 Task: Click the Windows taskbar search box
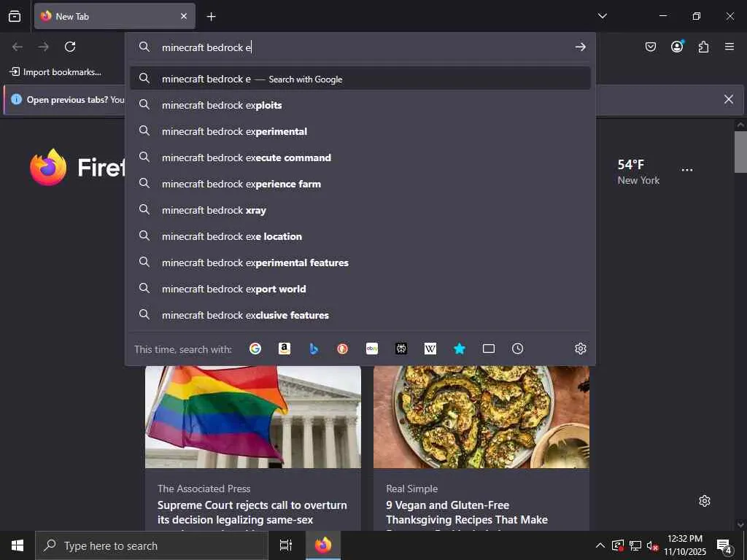(152, 545)
